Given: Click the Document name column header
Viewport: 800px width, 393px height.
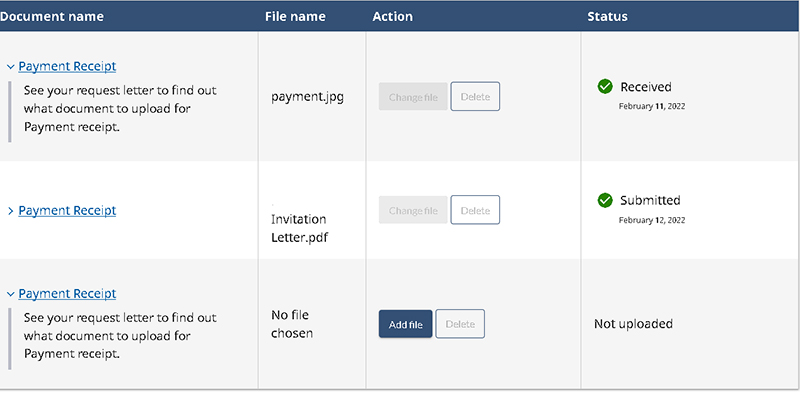Looking at the screenshot, I should click(x=52, y=16).
